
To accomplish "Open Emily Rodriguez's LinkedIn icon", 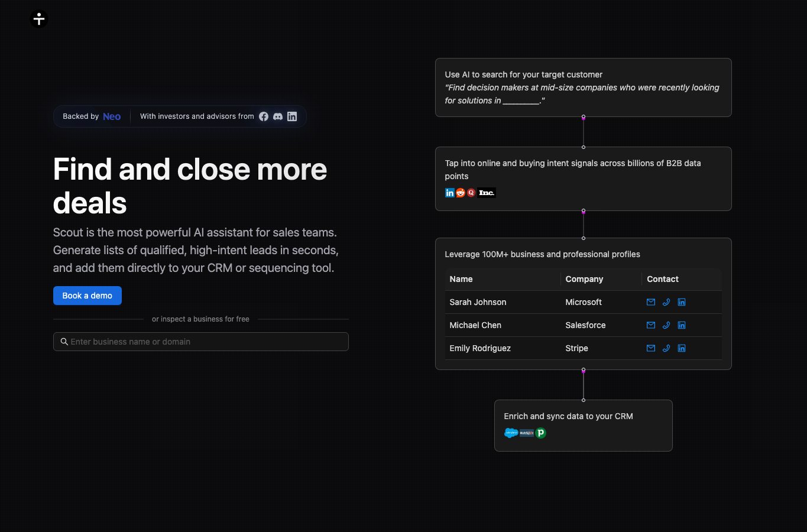I will 682,348.
